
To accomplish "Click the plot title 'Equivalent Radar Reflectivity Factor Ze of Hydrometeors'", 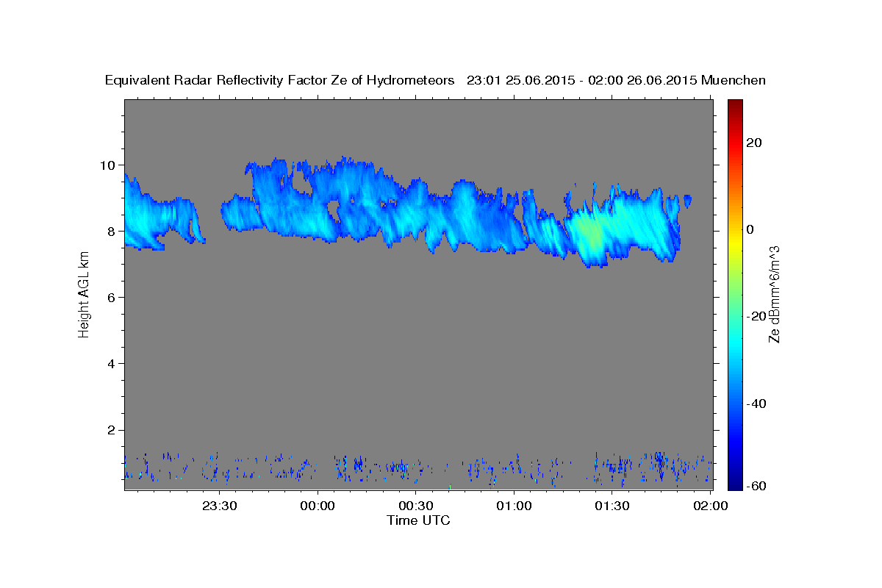I will tap(280, 81).
